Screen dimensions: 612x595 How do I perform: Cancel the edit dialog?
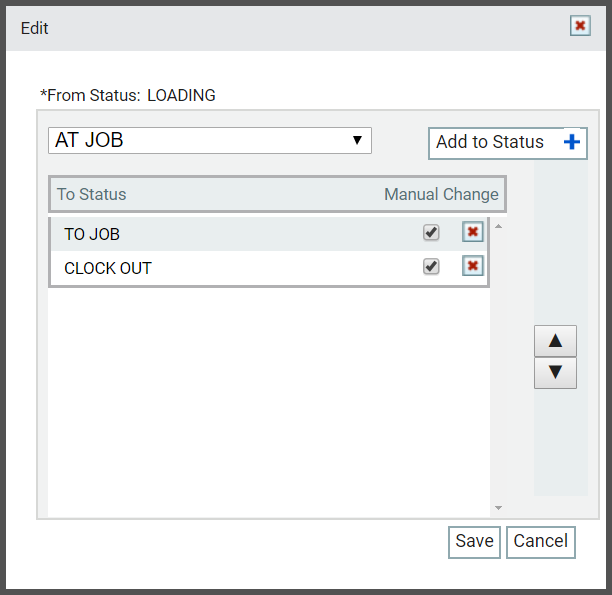[x=541, y=542]
